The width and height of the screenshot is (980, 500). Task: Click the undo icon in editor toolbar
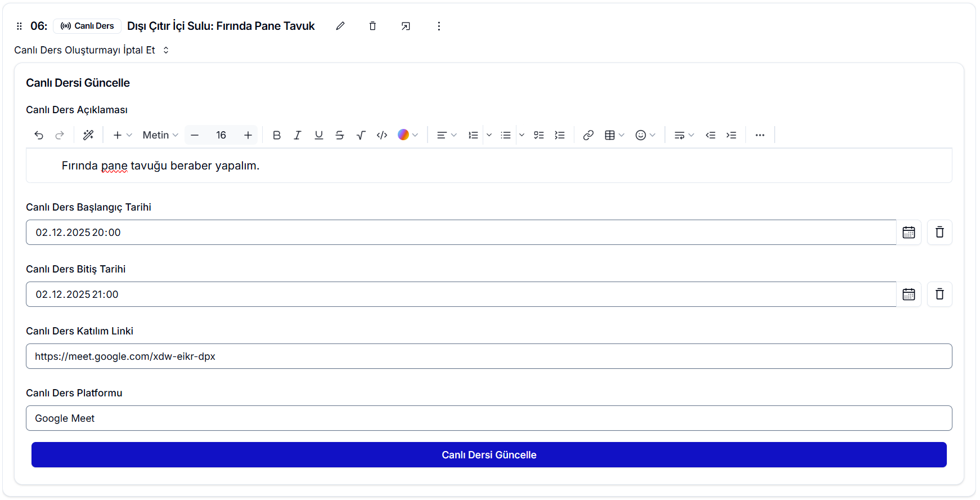point(39,135)
